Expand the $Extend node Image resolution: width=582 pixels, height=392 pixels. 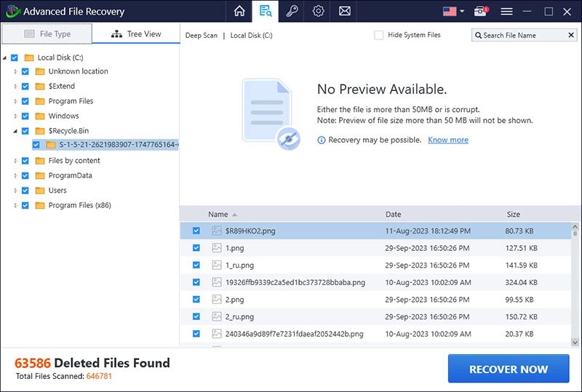(15, 86)
